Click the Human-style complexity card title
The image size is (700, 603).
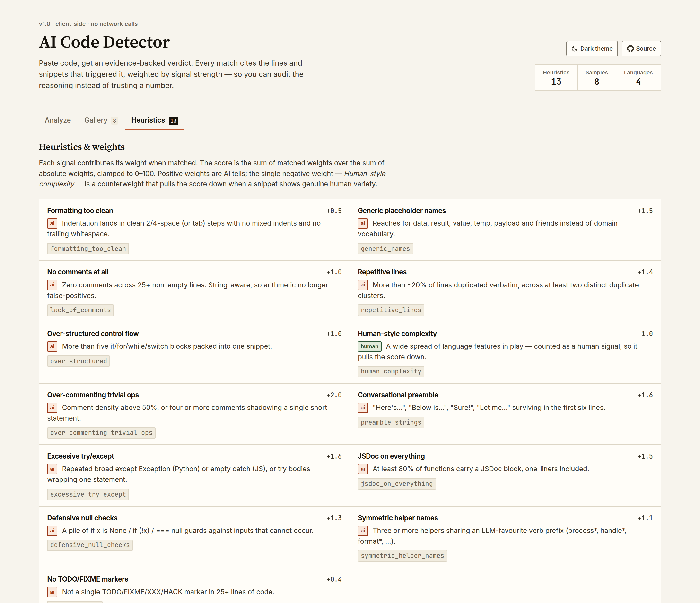point(397,334)
